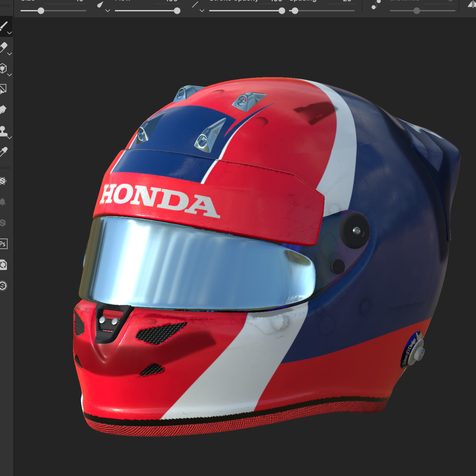Expand the Clone tool options chevron

coord(10,137)
